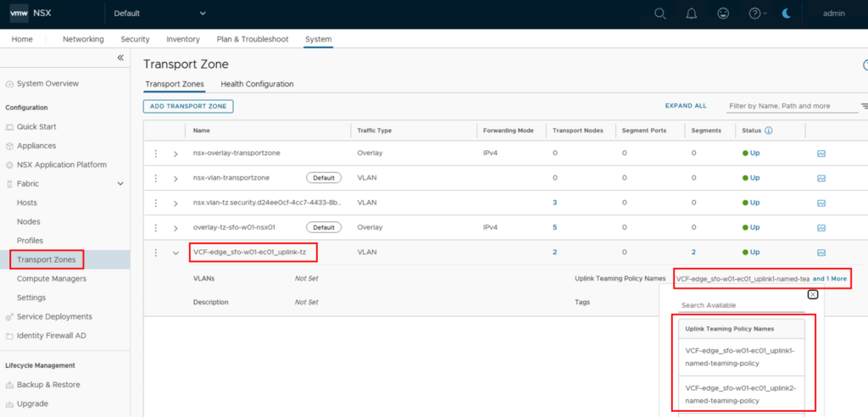The height and width of the screenshot is (417, 868).
Task: Open Transport Nodes count 5 link
Action: pos(554,228)
